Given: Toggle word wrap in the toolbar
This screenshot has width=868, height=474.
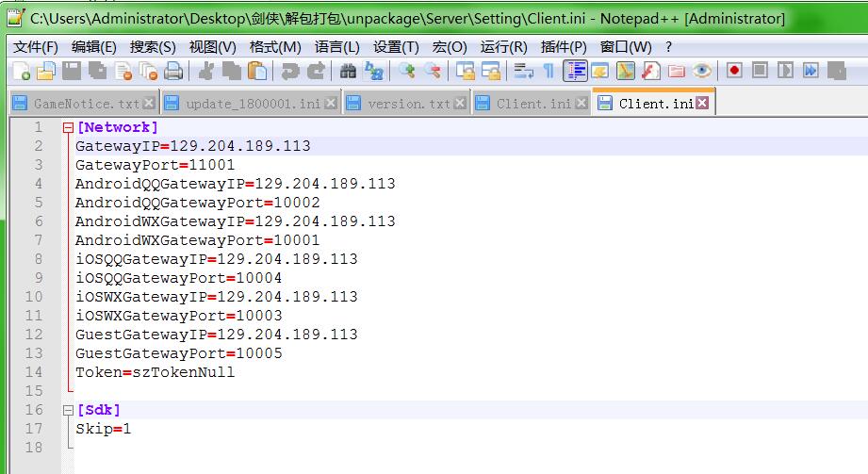Looking at the screenshot, I should pos(523,71).
